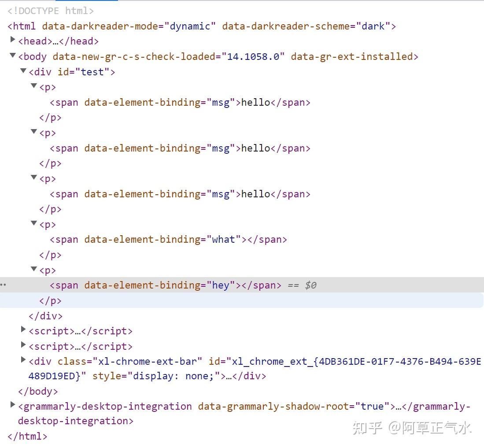The image size is (484, 448).
Task: Click the data-darkreader-scheme attribute value "dark"
Action: point(373,26)
